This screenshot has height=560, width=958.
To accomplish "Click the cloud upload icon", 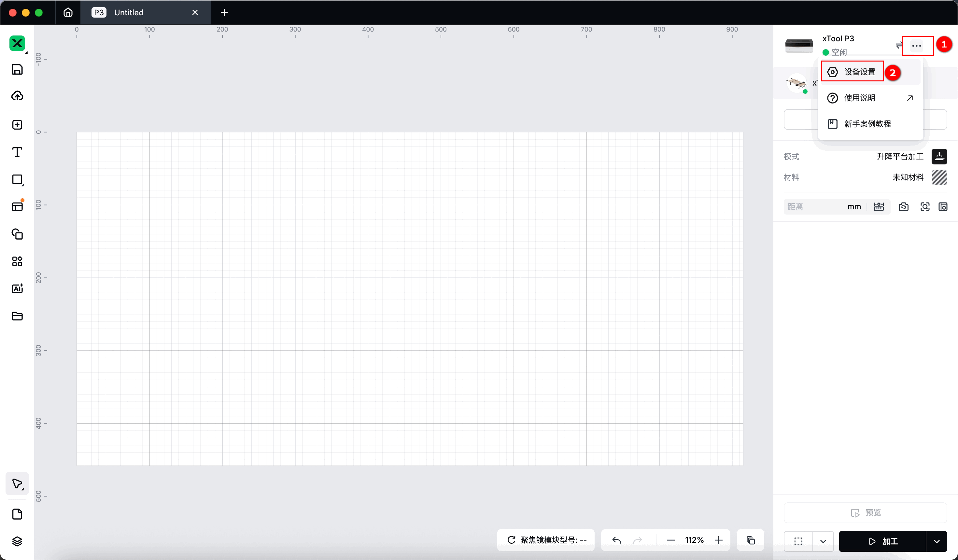I will pos(17,96).
